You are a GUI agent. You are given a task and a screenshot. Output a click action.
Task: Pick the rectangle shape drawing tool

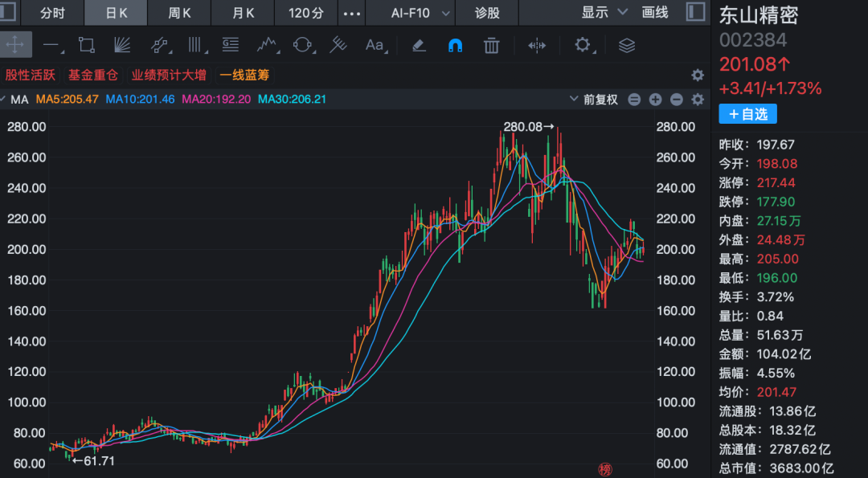(86, 45)
